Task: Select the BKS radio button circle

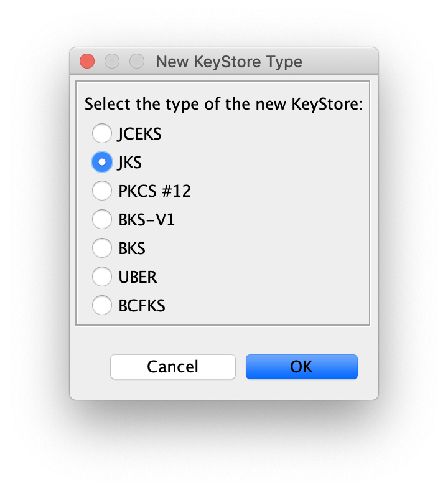Action: (102, 248)
